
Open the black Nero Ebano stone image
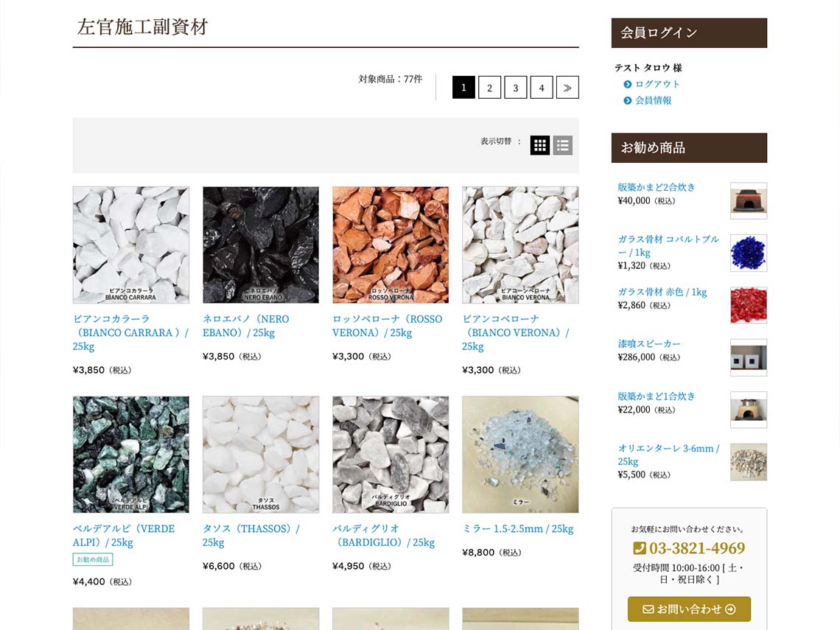pyautogui.click(x=261, y=245)
